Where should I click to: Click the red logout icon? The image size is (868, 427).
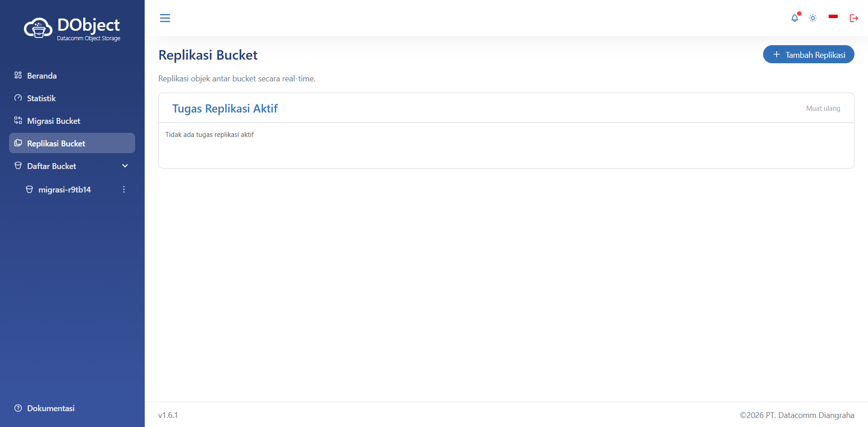point(854,18)
